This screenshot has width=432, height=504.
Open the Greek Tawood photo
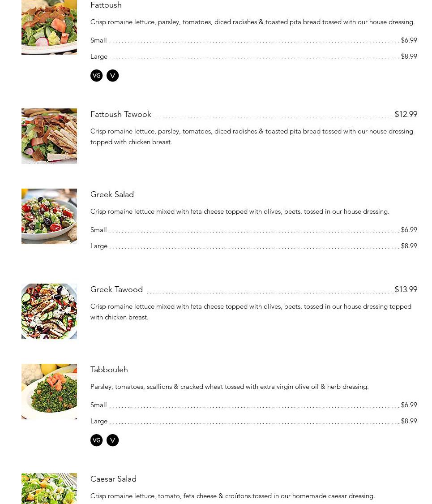tap(49, 311)
